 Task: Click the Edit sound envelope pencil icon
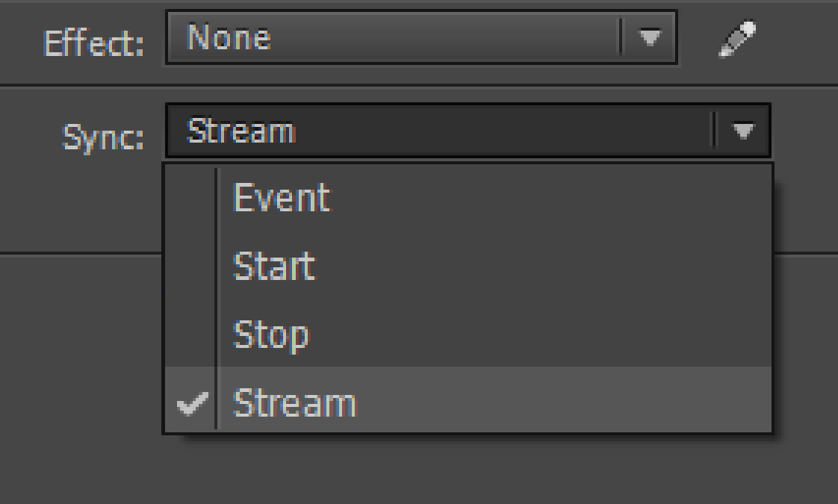(x=736, y=39)
